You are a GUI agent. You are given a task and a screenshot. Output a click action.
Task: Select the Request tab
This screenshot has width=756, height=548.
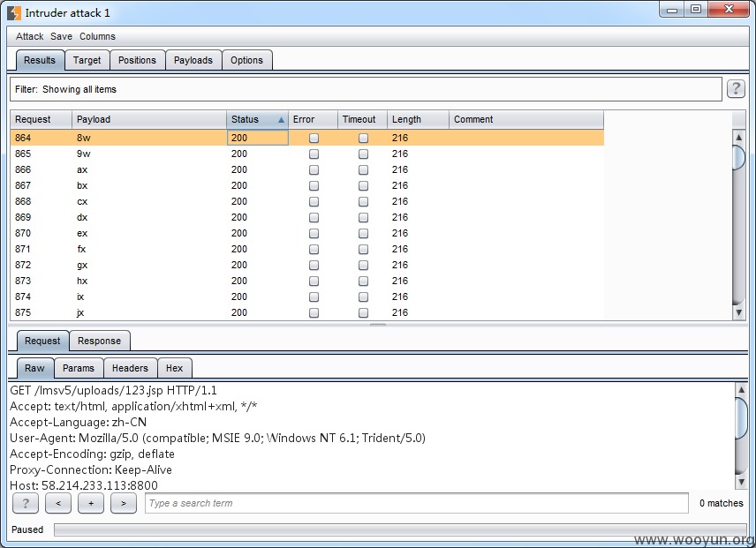[x=42, y=341]
